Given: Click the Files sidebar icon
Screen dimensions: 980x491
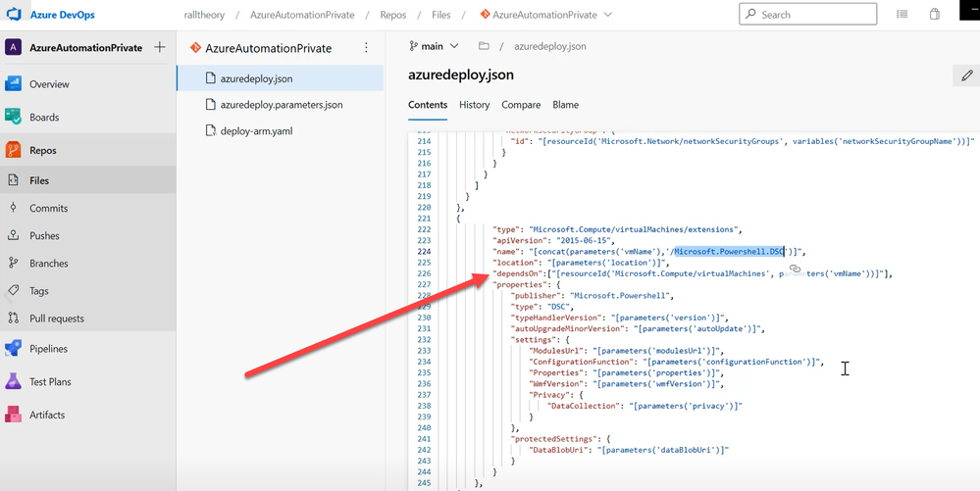Looking at the screenshot, I should coord(13,180).
